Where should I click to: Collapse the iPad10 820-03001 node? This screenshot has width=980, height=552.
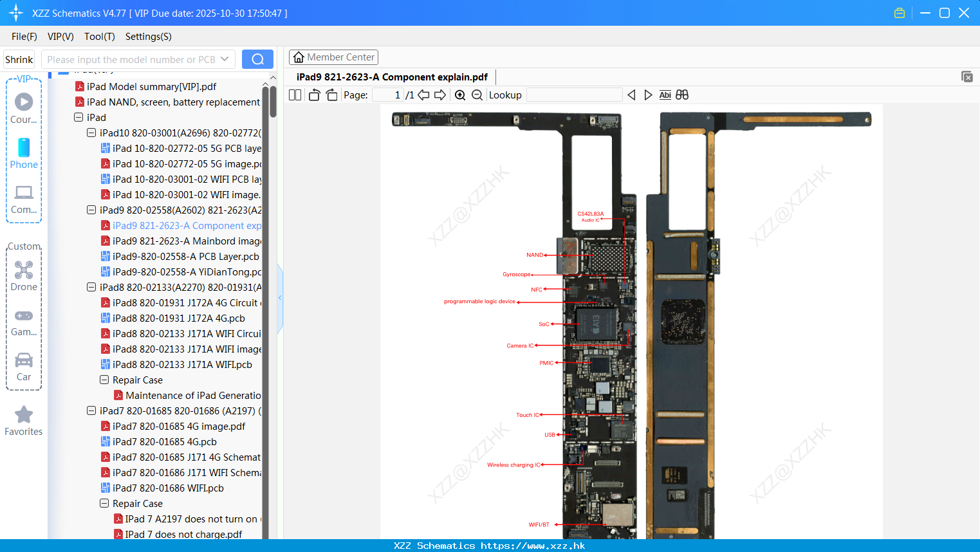pyautogui.click(x=91, y=133)
